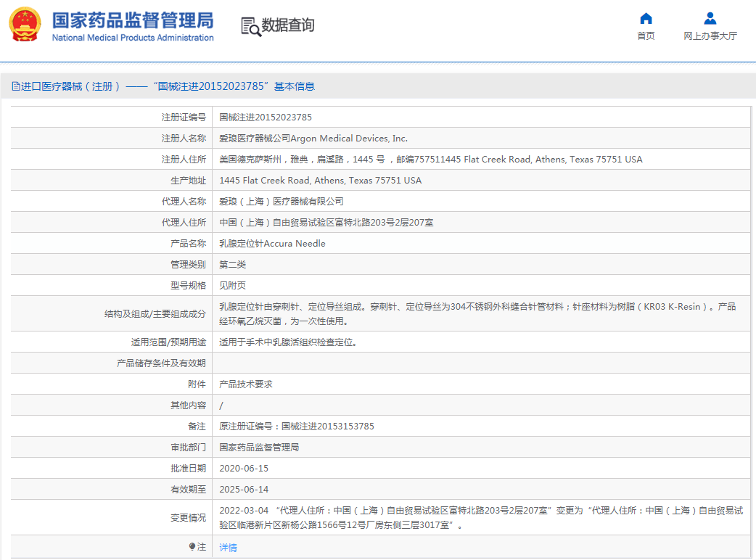This screenshot has height=560, width=756.
Task: Open the 首页 text label
Action: 646,36
